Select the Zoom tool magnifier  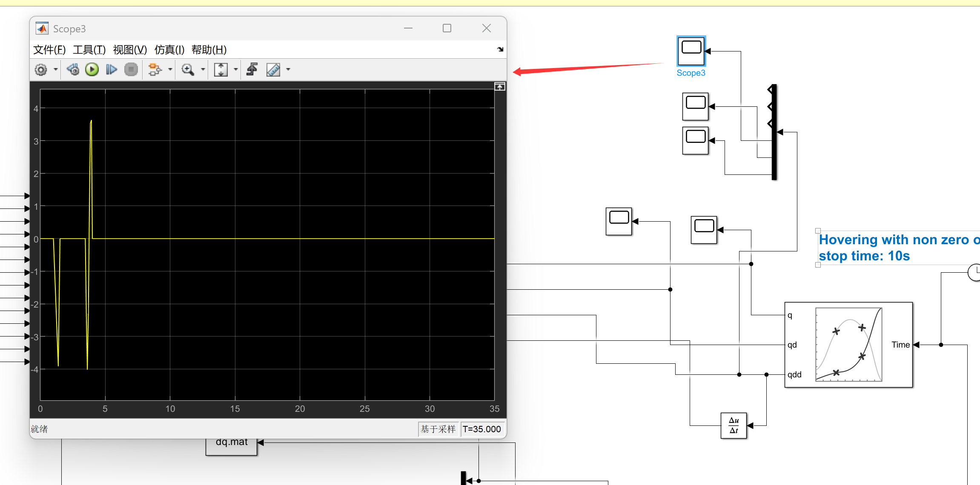click(x=187, y=69)
